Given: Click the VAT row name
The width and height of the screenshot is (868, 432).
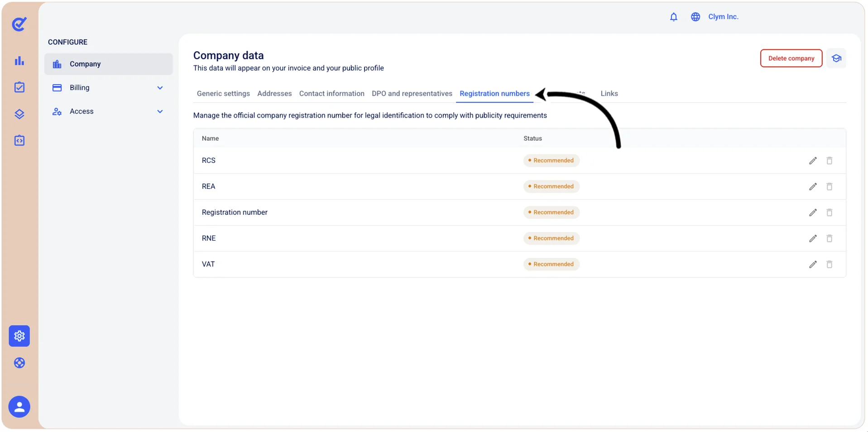Looking at the screenshot, I should click(x=208, y=264).
